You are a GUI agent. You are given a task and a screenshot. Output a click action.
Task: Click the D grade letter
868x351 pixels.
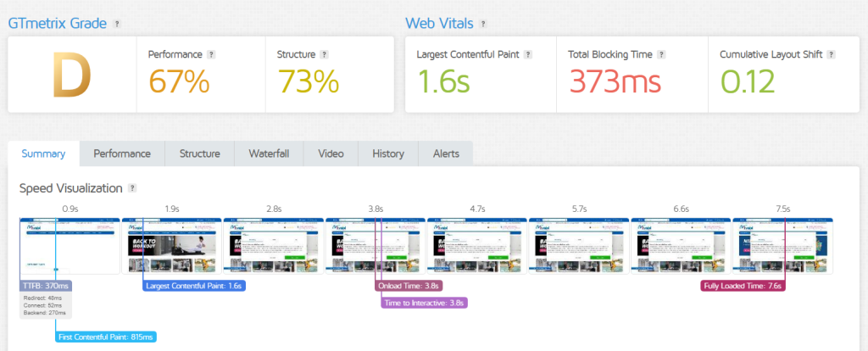coord(72,75)
